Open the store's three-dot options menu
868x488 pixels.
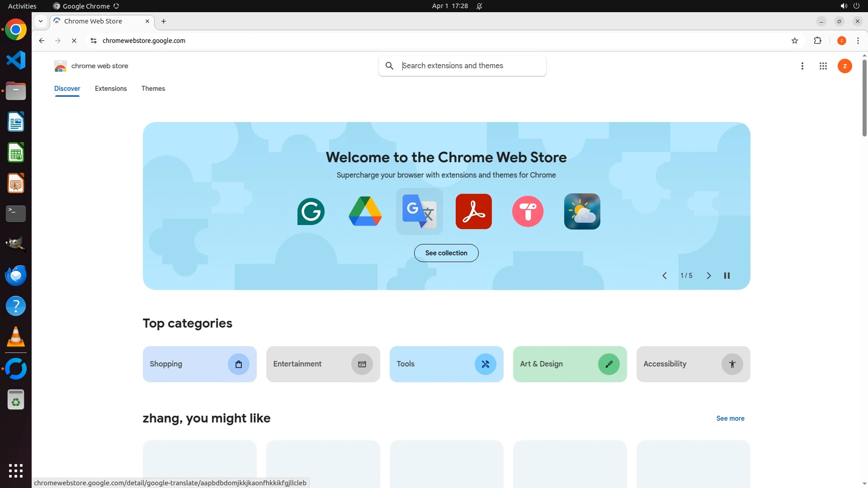point(802,66)
